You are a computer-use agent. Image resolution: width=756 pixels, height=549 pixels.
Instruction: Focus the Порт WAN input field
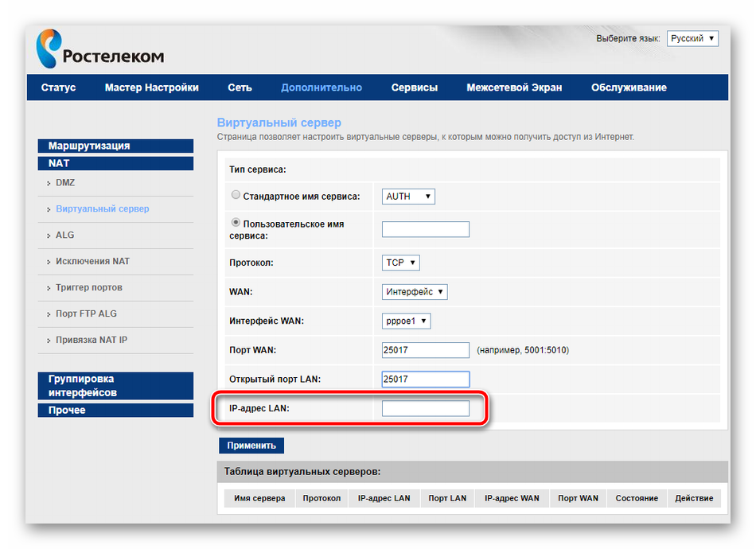[x=425, y=350]
